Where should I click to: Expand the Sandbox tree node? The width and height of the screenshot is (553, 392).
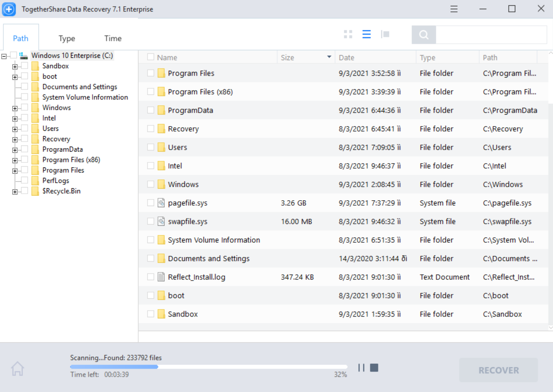tap(15, 67)
